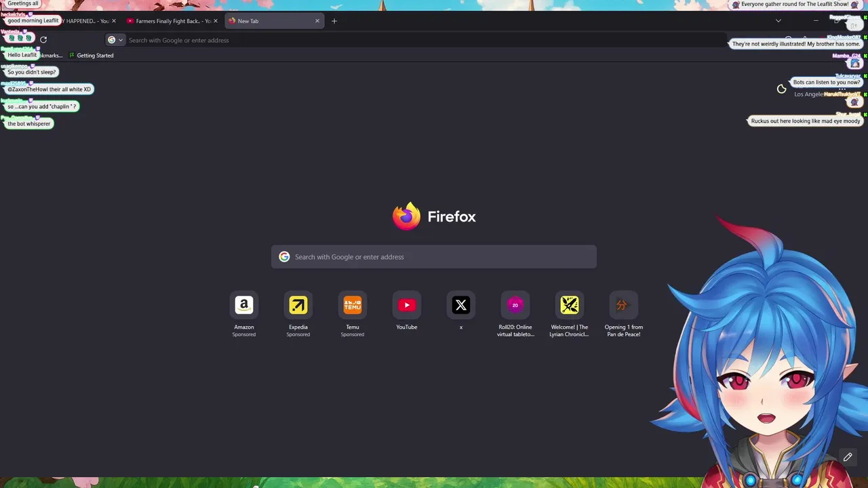Open the X shortcut tile
This screenshot has height=488, width=868.
(461, 305)
